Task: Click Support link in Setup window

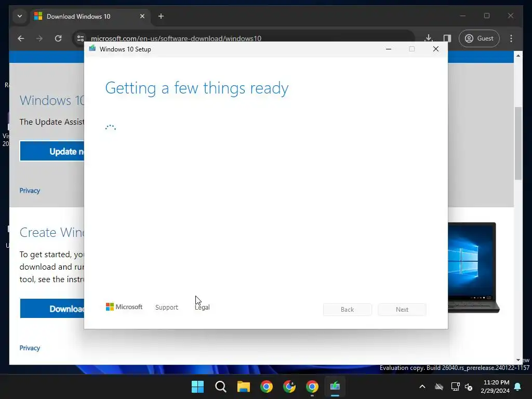Action: (x=167, y=307)
